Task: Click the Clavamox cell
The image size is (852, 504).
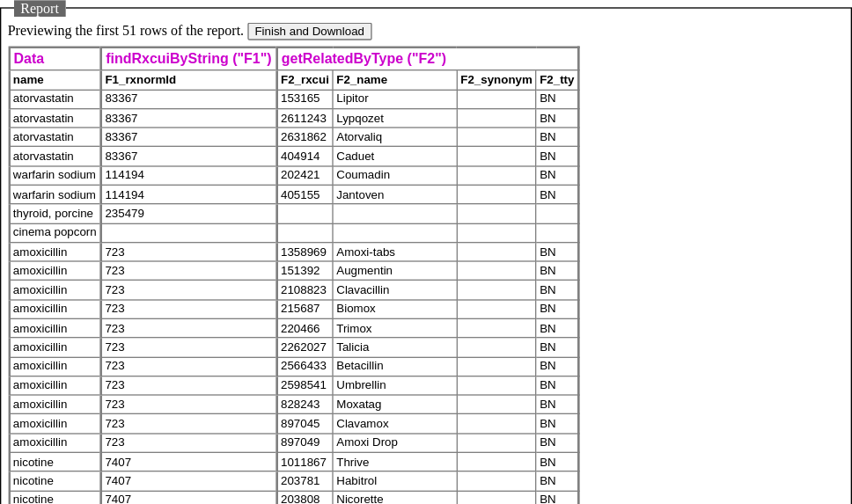Action: tap(395, 424)
